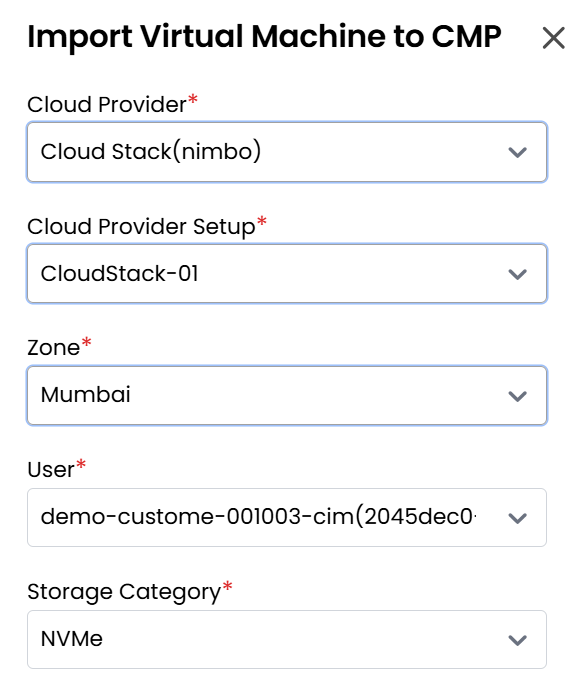Click the chevron in the CloudStack-01 field

[x=517, y=274]
